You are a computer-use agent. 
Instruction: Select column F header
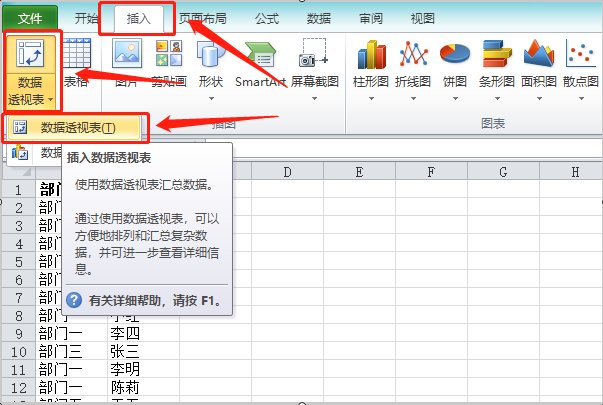[x=431, y=172]
